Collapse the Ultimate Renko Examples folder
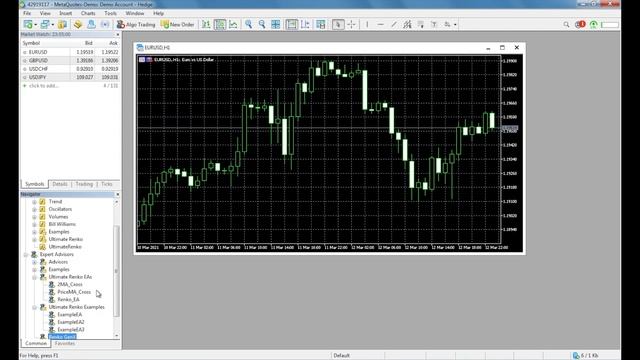 (34, 307)
